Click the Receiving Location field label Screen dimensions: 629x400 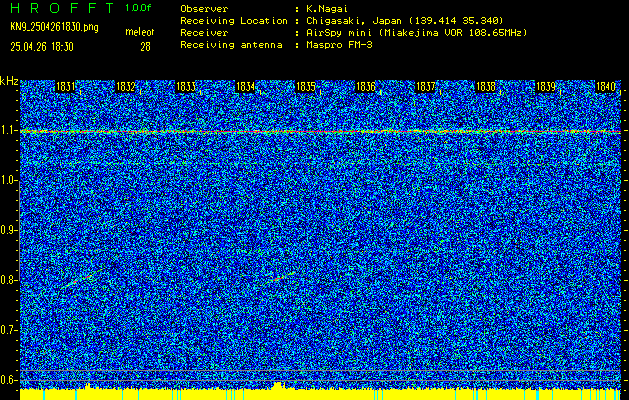(x=234, y=21)
